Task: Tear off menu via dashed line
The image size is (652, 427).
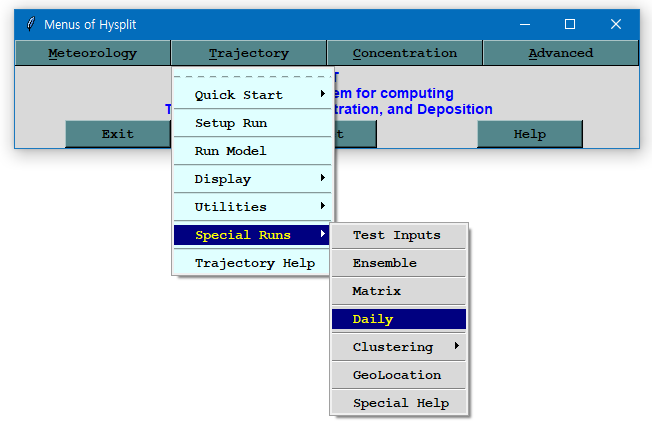Action: pyautogui.click(x=252, y=77)
